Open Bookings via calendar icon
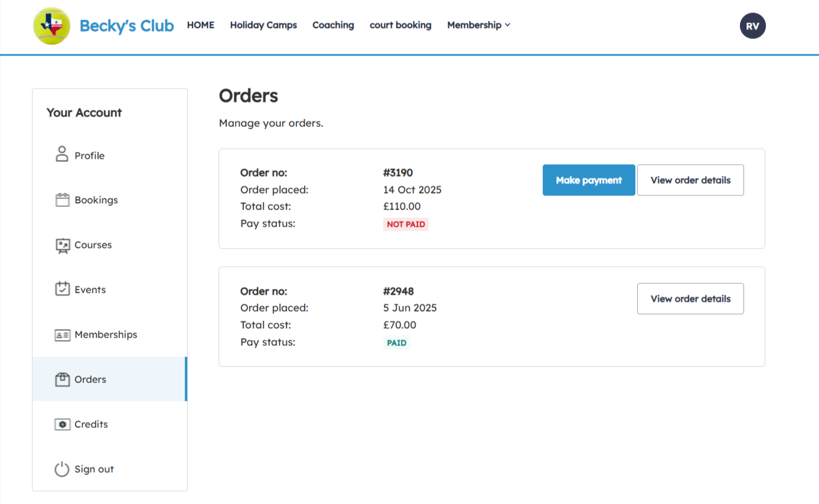The width and height of the screenshot is (819, 504). [62, 200]
